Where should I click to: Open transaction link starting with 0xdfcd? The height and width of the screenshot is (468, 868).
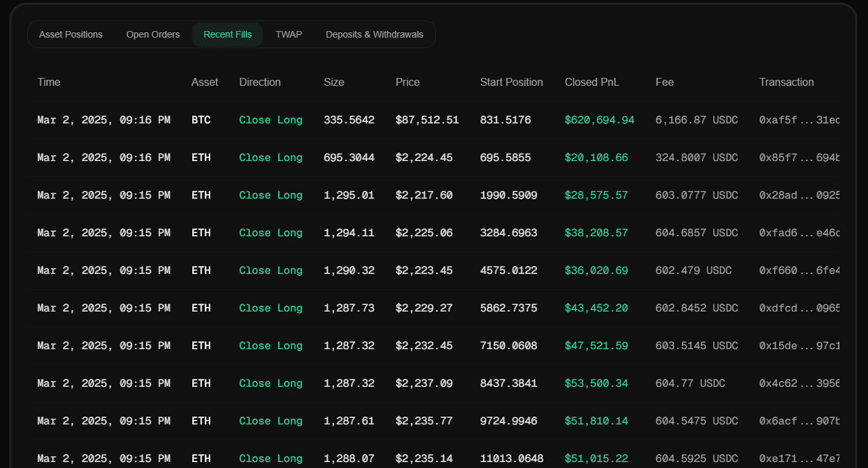(x=799, y=308)
